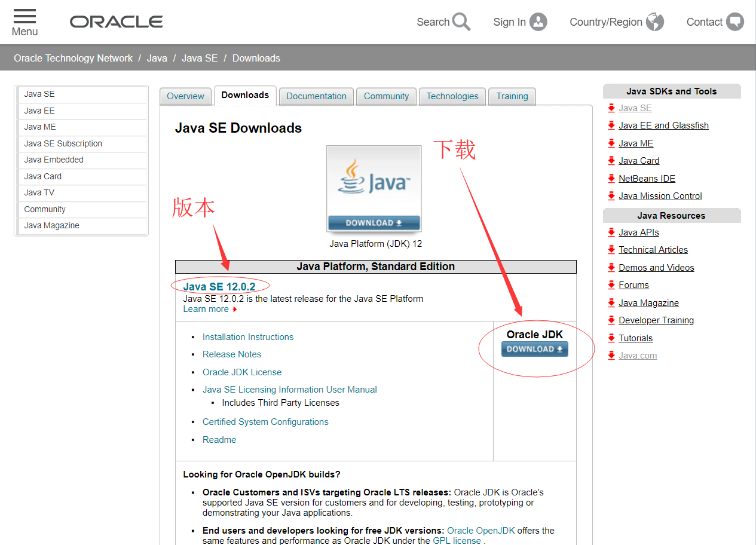Image resolution: width=756 pixels, height=545 pixels.
Task: Open the Java Mission Control link
Action: pos(660,196)
